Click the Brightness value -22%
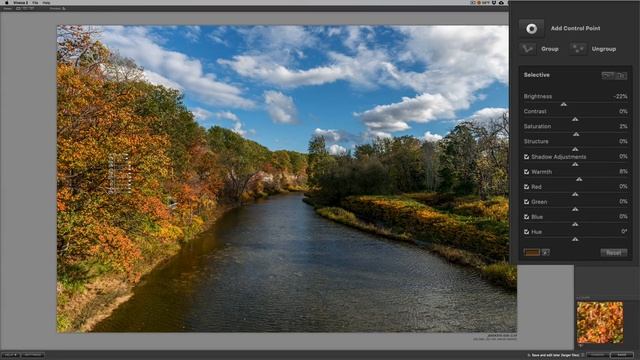Image resolution: width=640 pixels, height=360 pixels. pos(620,96)
